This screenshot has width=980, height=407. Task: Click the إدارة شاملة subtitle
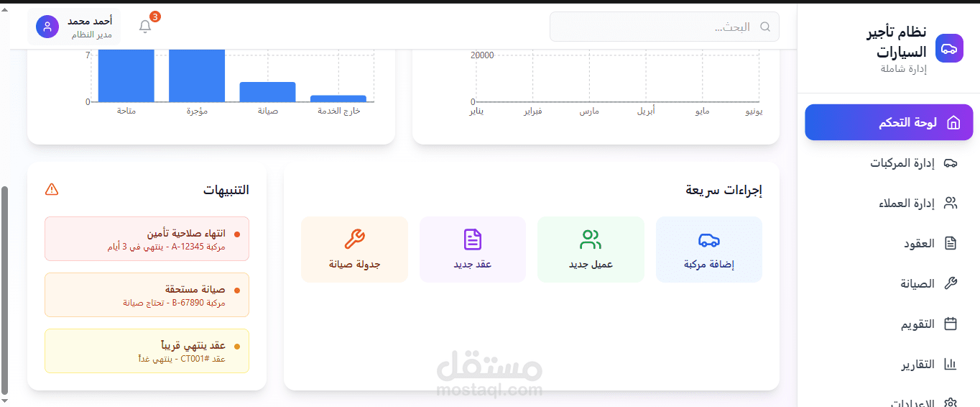pyautogui.click(x=904, y=68)
